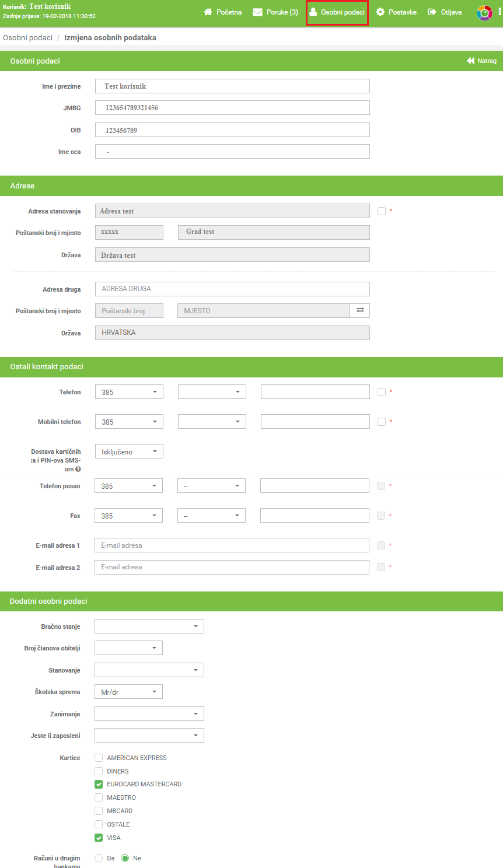
Task: Open Broj članova obitelji dropdown
Action: click(x=128, y=648)
